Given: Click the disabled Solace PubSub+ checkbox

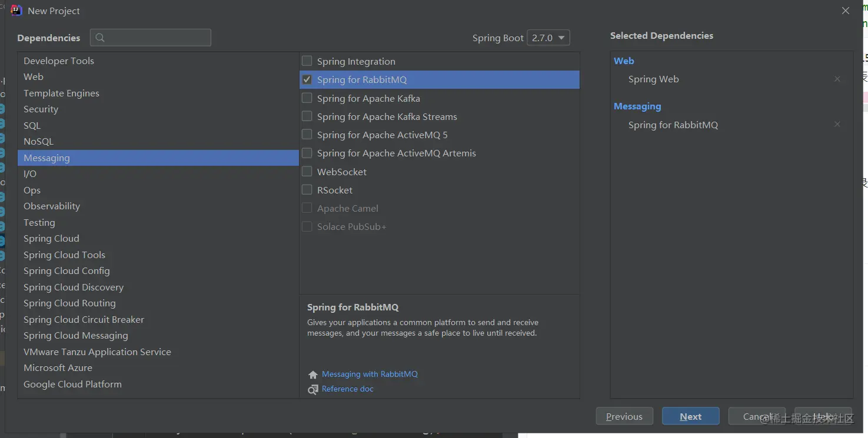Looking at the screenshot, I should [x=307, y=226].
